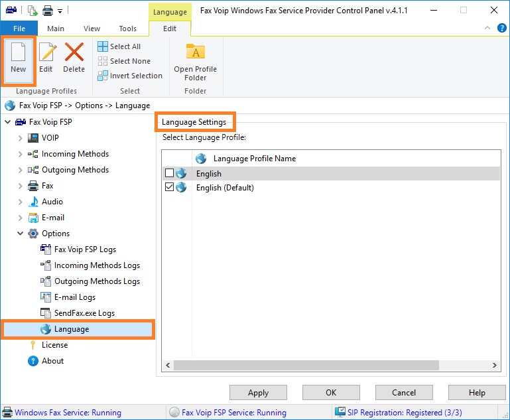
Task: Click Invert Selection in the ribbon
Action: tap(130, 76)
